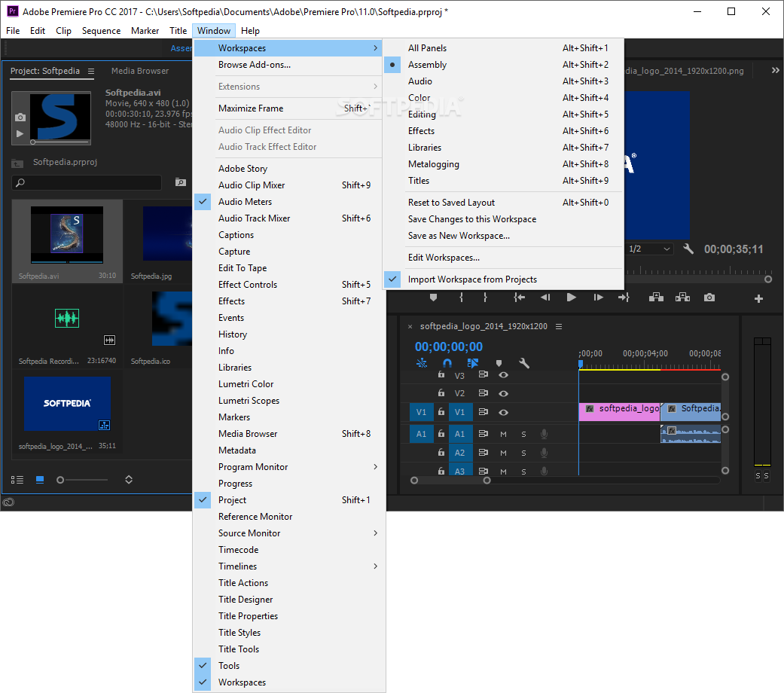784x693 pixels.
Task: Click Browse Add-ons
Action: [288, 65]
